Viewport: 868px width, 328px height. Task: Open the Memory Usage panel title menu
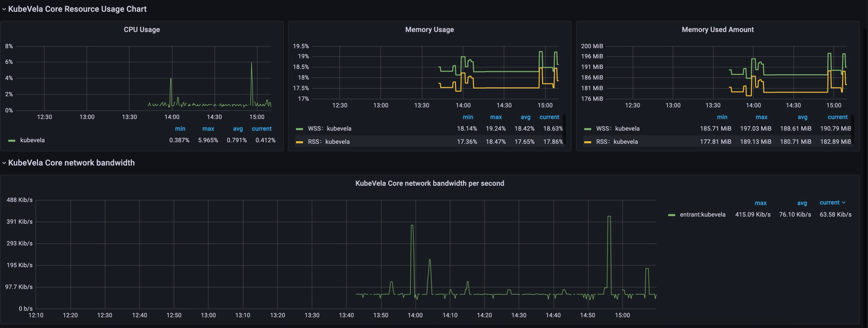(x=429, y=30)
